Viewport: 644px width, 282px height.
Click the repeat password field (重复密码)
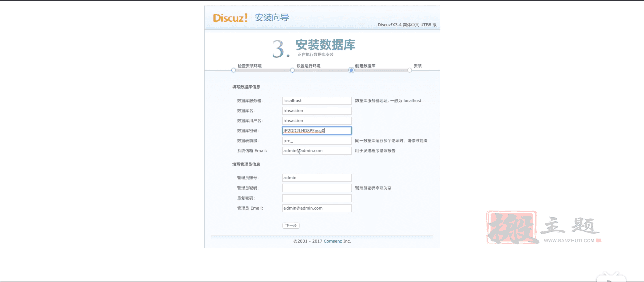click(x=317, y=198)
